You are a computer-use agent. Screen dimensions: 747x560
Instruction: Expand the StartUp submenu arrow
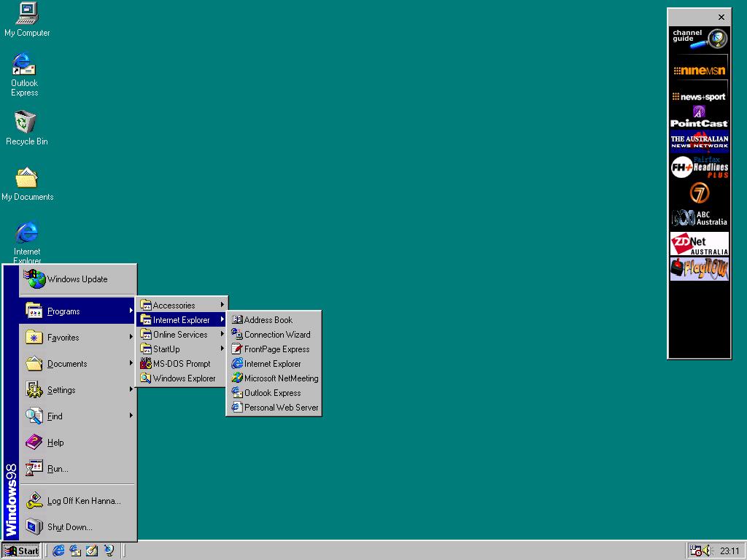222,349
